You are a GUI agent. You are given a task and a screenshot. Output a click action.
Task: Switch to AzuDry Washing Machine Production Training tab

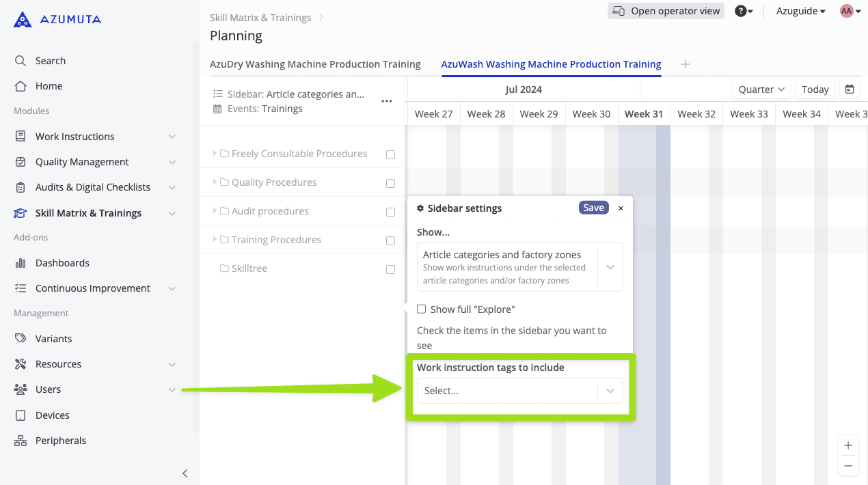click(315, 64)
